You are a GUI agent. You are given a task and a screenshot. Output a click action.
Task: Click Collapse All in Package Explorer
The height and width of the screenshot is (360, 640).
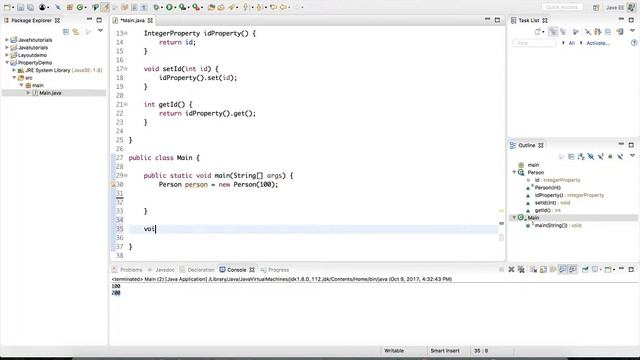66,31
